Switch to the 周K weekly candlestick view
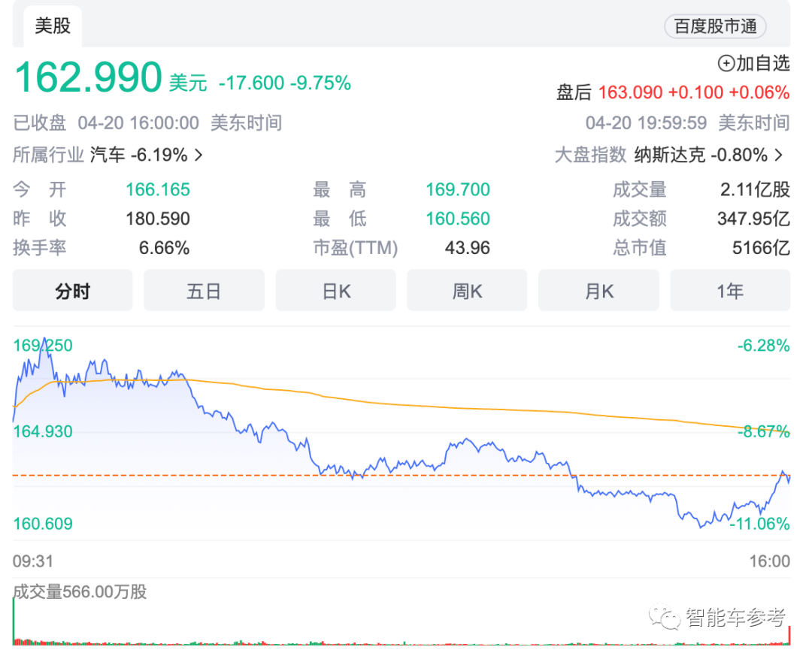 click(x=467, y=291)
